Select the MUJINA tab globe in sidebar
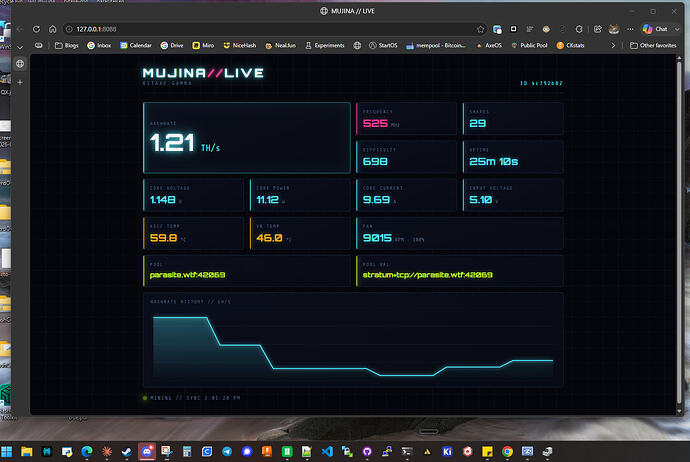The image size is (690, 462). 20,64
